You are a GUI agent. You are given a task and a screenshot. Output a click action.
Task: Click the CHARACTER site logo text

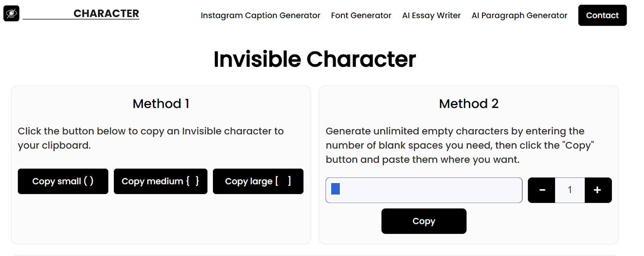click(x=106, y=14)
